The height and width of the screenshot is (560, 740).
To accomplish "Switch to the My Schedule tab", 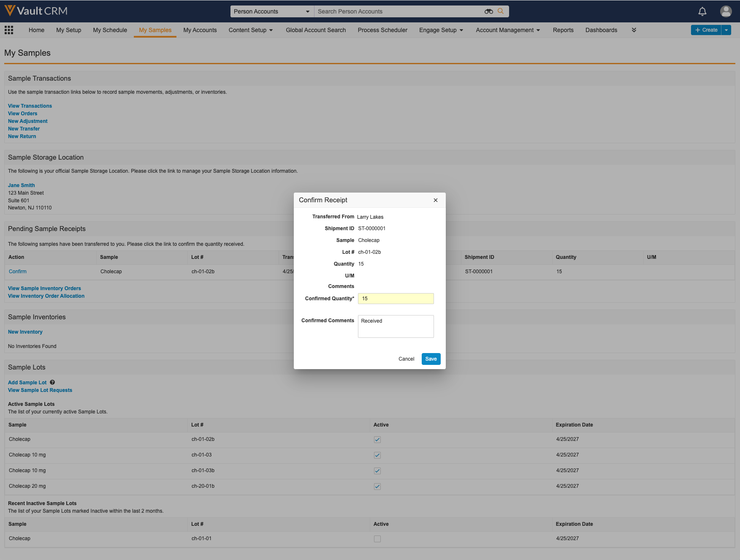I will pyautogui.click(x=110, y=30).
